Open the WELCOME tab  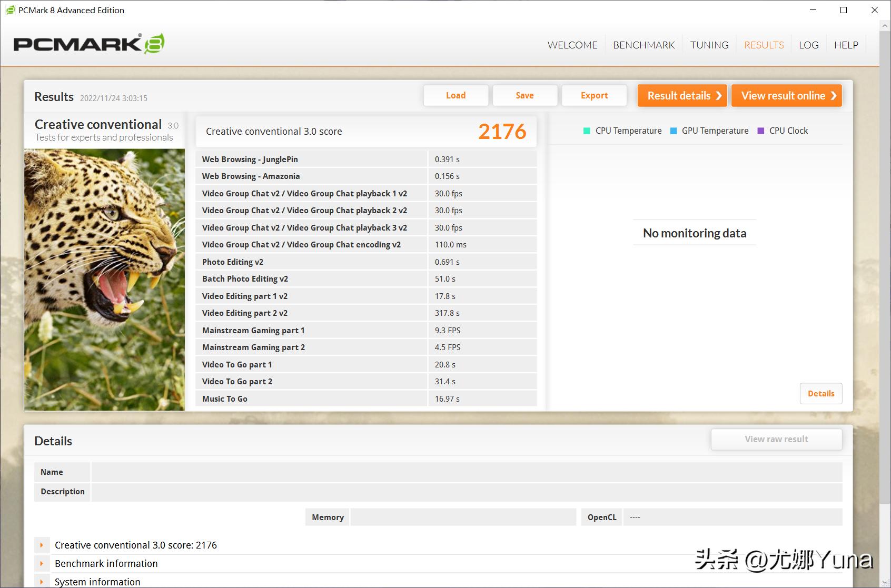(x=572, y=45)
